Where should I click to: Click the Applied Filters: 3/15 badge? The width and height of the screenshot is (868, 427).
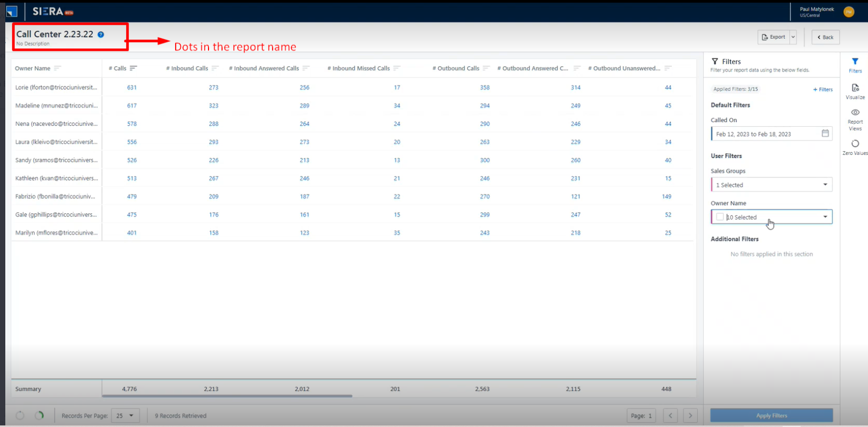tap(736, 89)
